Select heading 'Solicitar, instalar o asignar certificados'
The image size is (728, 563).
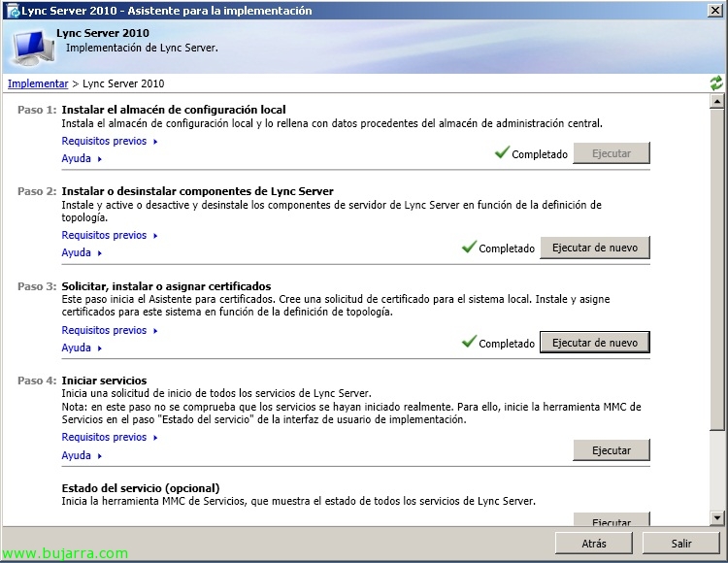pyautogui.click(x=166, y=286)
